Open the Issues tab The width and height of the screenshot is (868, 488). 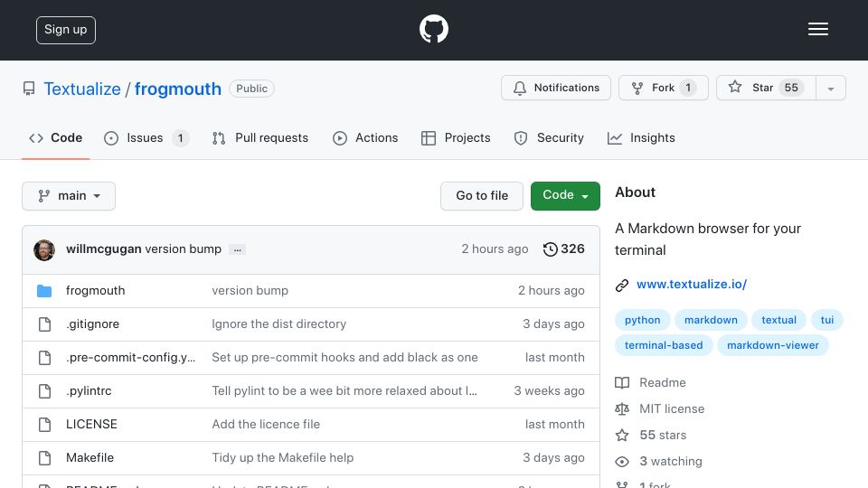pyautogui.click(x=146, y=137)
